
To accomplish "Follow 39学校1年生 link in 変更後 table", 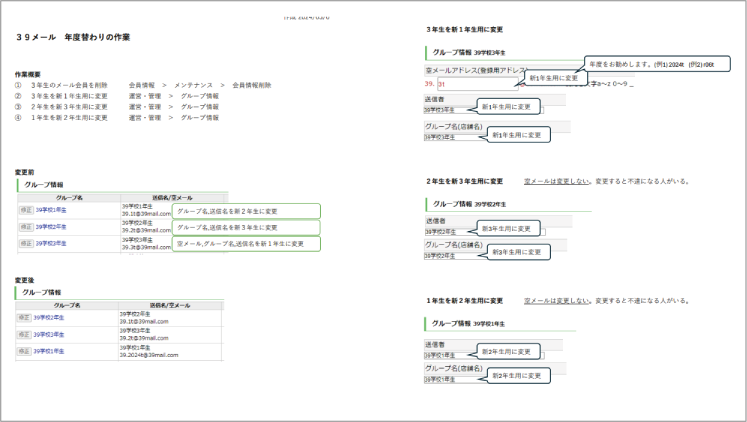I will tap(50, 351).
